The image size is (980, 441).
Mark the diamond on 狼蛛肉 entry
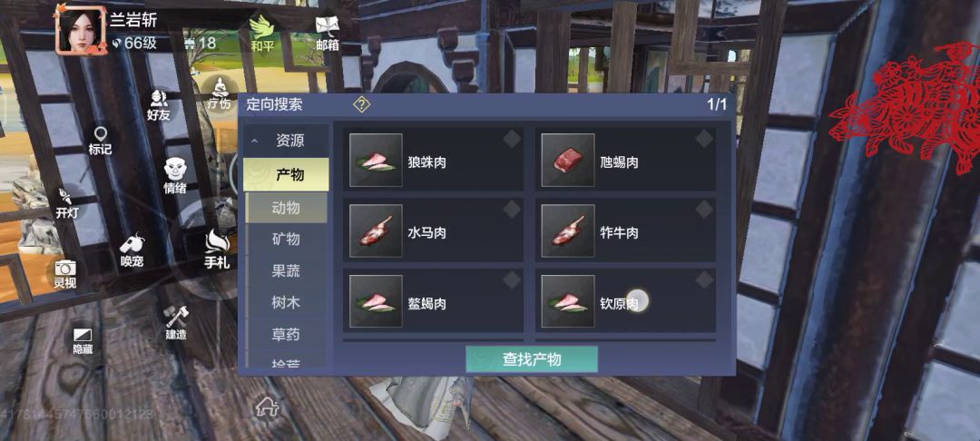pos(512,139)
